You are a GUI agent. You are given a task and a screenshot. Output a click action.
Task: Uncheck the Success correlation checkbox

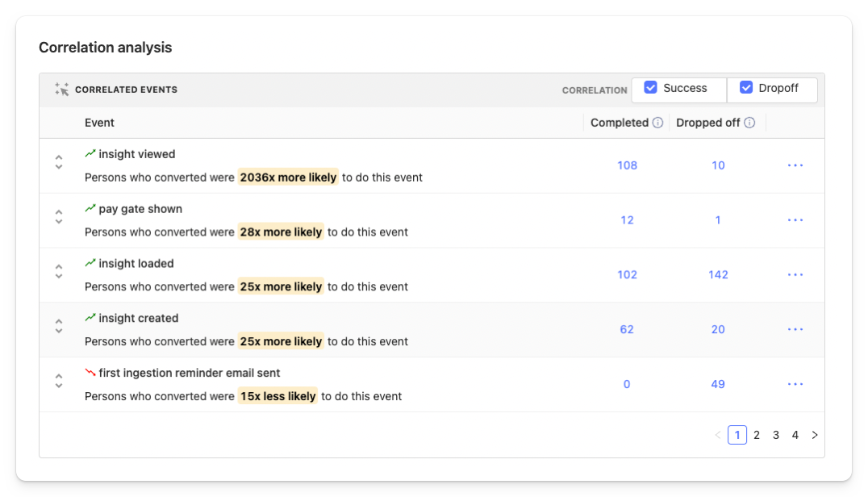coord(651,88)
